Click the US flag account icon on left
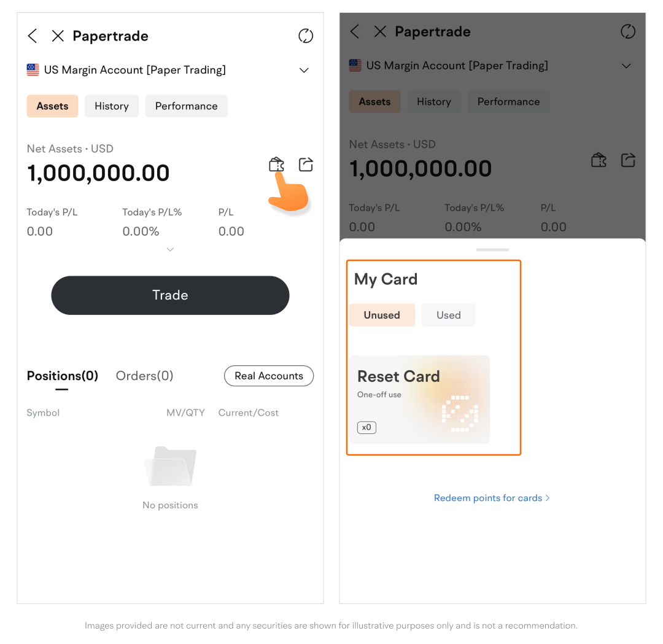Viewport: 663px width, 644px height. [33, 70]
